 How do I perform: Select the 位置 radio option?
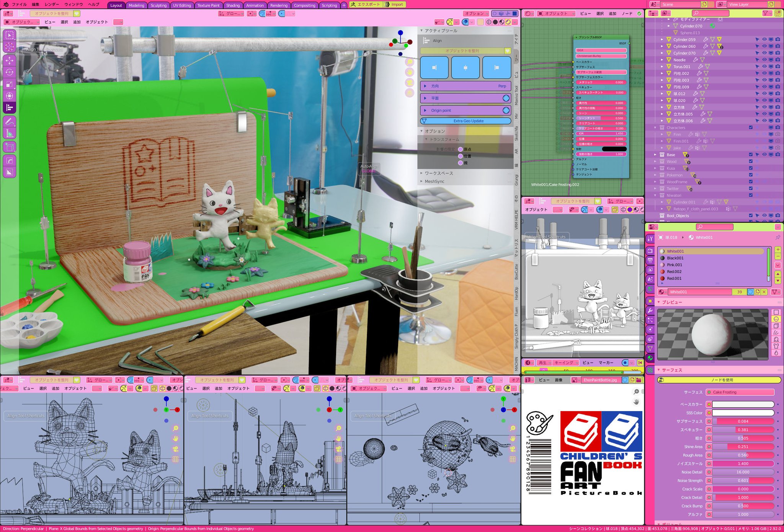[461, 156]
